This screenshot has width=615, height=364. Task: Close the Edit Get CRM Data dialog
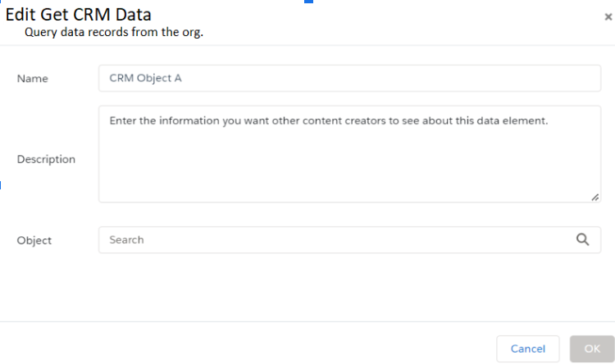click(608, 16)
